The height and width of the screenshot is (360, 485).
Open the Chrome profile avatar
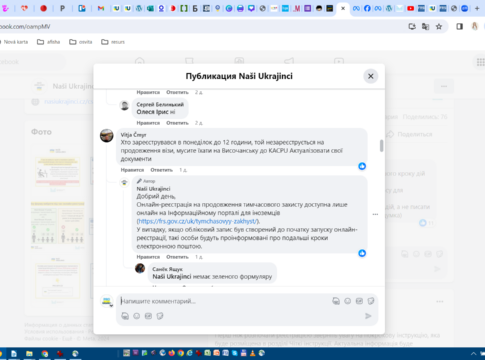pos(475,27)
